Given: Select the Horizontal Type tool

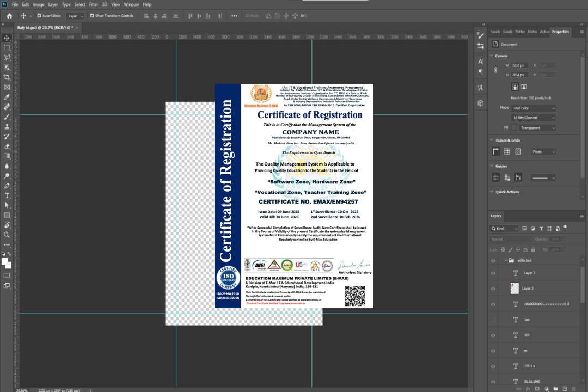Looking at the screenshot, I should point(7,195).
